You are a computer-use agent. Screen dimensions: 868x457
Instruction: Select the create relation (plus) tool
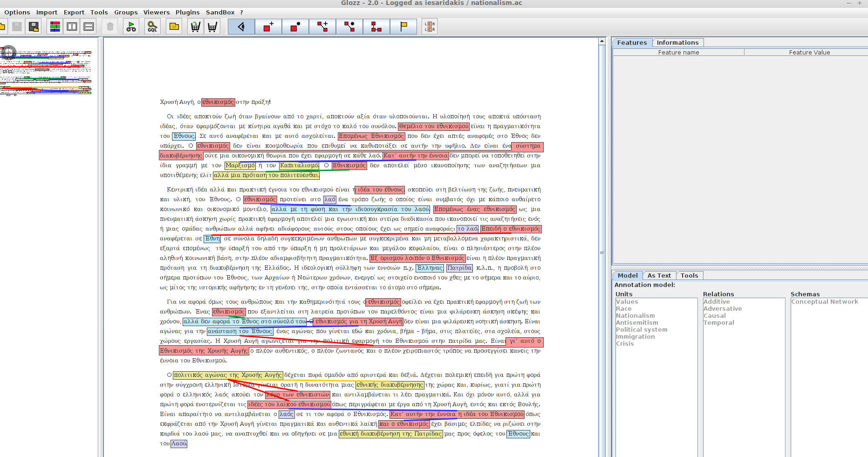pos(322,27)
